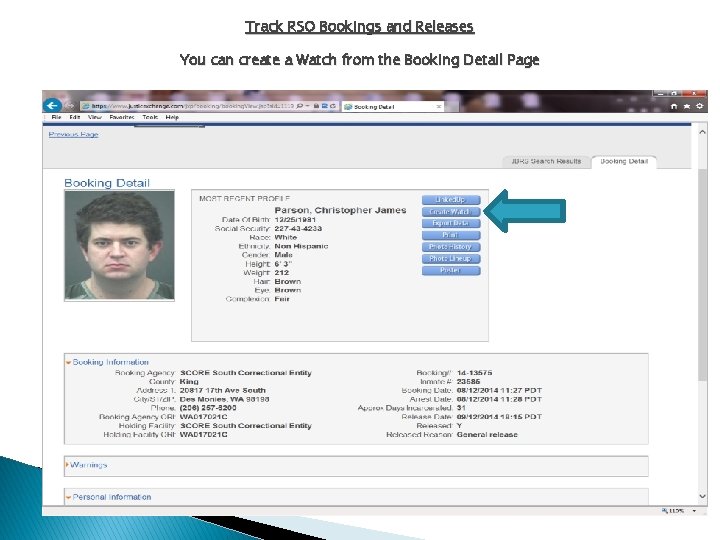Click the address 20817 17th Ave South
The height and width of the screenshot is (540, 720).
click(223, 390)
